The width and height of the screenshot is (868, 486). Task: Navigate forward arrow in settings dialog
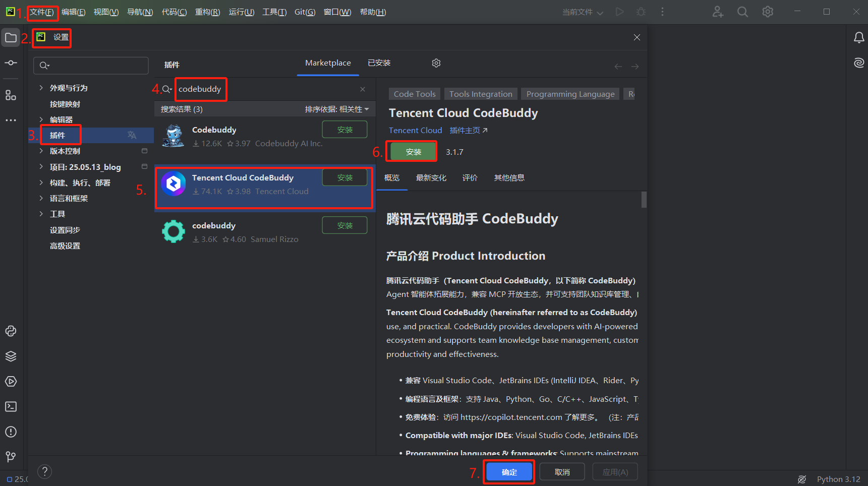[635, 67]
